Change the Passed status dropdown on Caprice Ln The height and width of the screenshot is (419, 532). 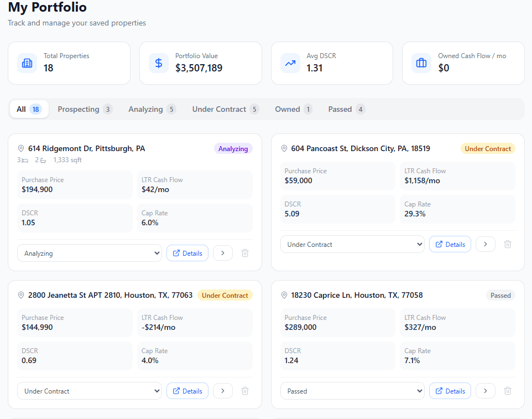[x=352, y=391]
